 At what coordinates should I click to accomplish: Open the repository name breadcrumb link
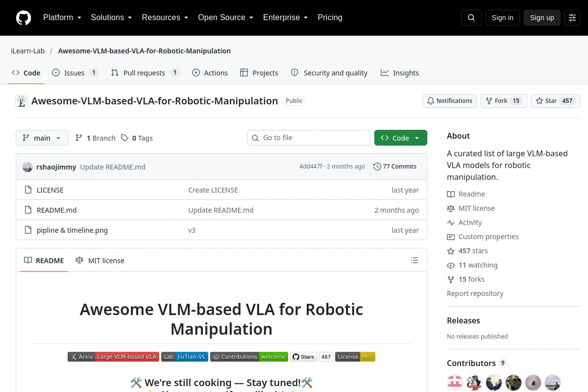(x=145, y=51)
